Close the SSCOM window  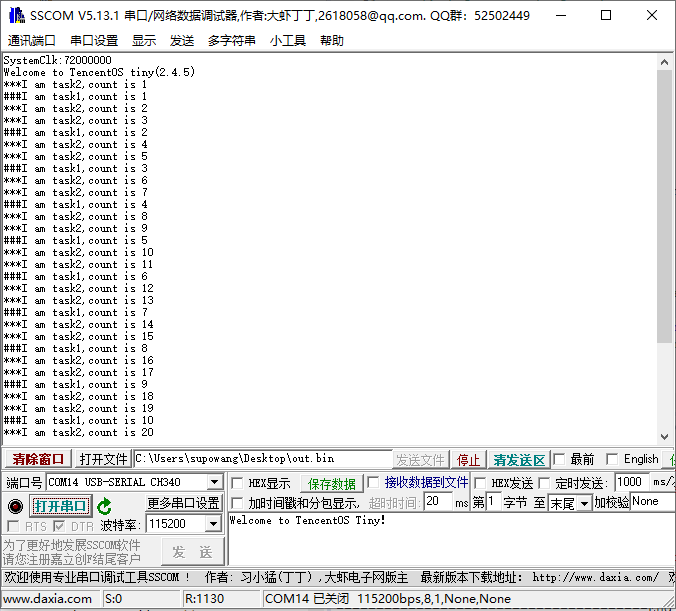[652, 16]
